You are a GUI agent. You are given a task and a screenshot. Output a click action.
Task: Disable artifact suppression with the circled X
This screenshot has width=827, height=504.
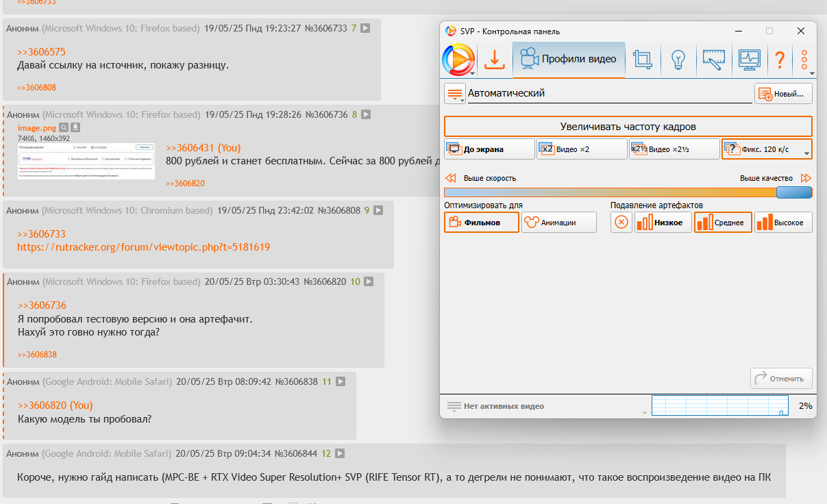(x=621, y=223)
